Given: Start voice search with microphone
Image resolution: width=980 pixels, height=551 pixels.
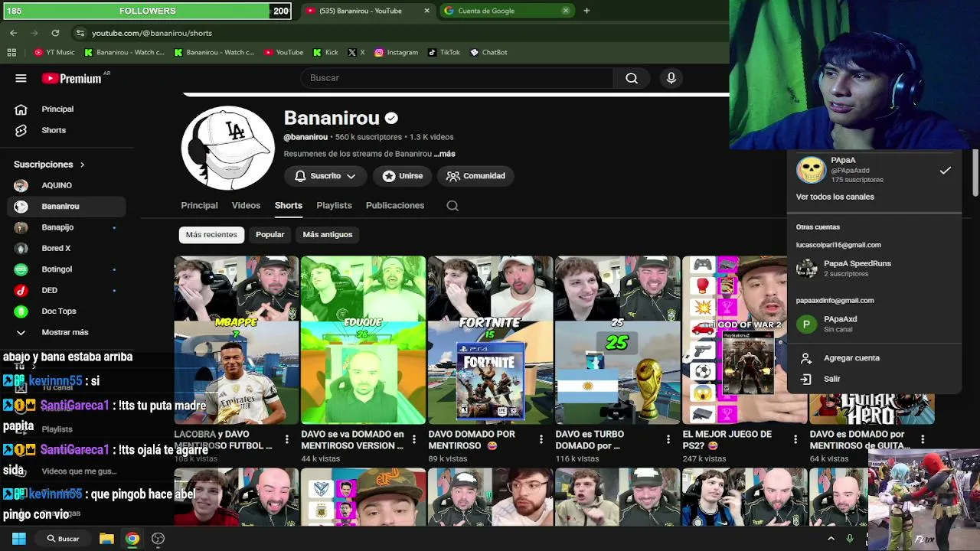Looking at the screenshot, I should (x=671, y=78).
